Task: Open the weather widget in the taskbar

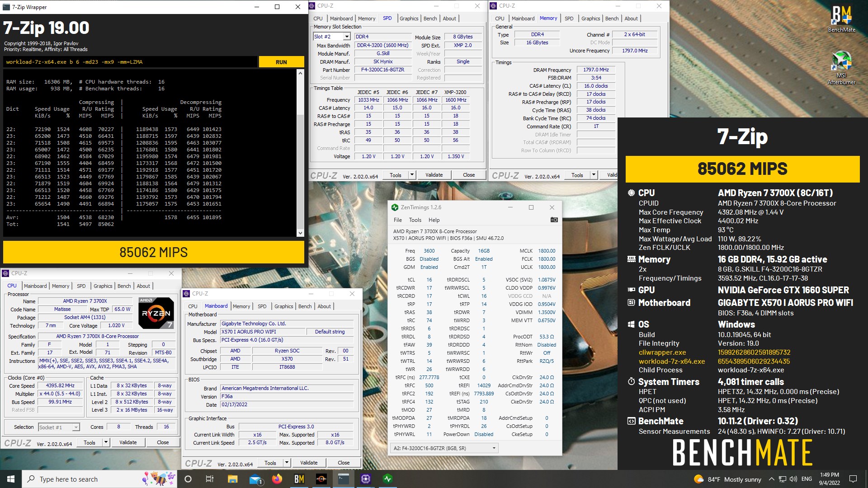Action: (x=727, y=479)
